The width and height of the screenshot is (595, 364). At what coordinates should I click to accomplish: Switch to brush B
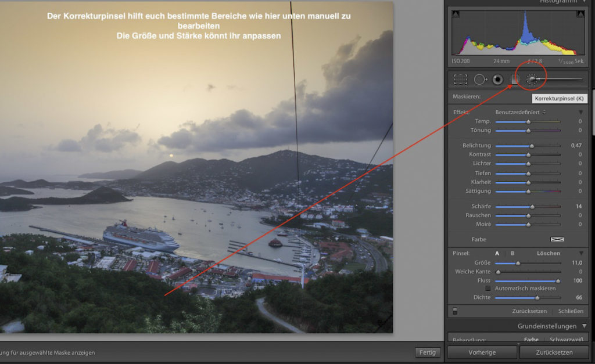[x=512, y=253]
